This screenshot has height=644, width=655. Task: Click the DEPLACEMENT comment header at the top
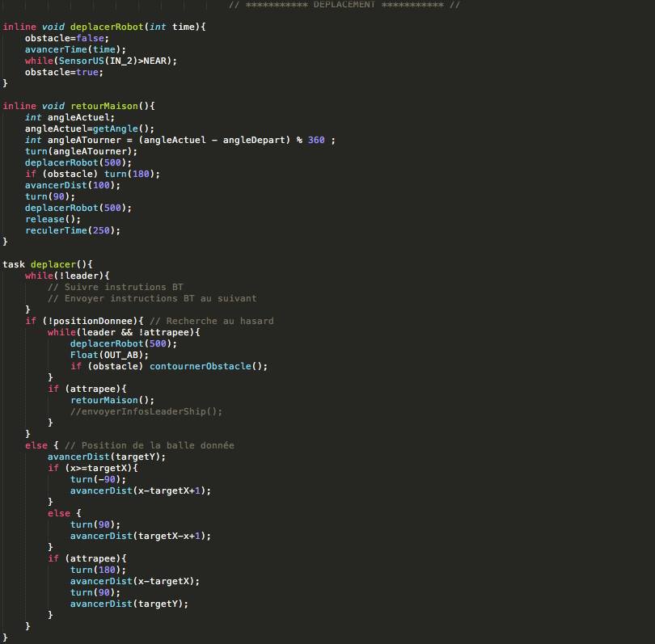344,5
